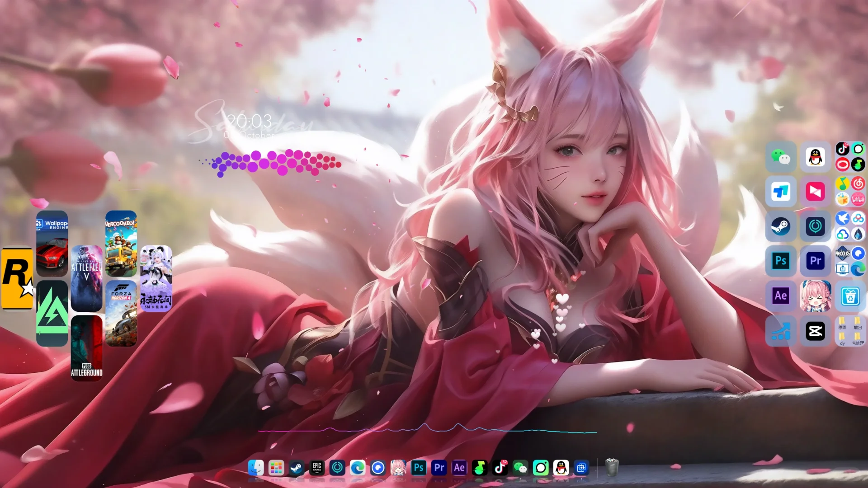Open Finder from the dock
The width and height of the screenshot is (868, 488).
(x=256, y=468)
